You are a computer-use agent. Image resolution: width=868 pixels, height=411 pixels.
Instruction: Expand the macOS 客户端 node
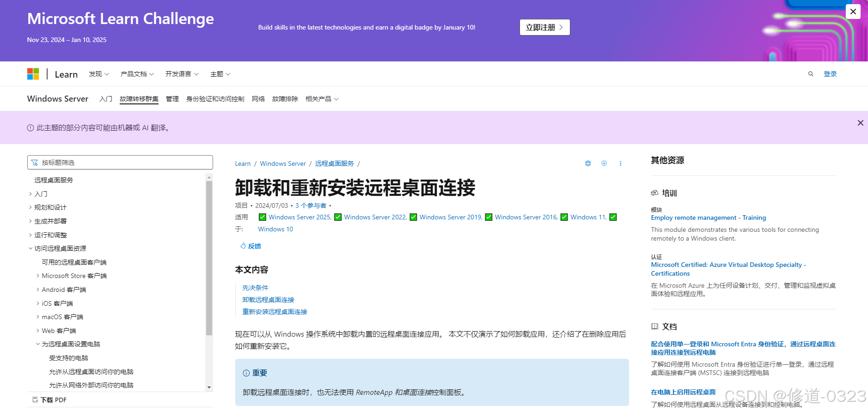(x=38, y=317)
